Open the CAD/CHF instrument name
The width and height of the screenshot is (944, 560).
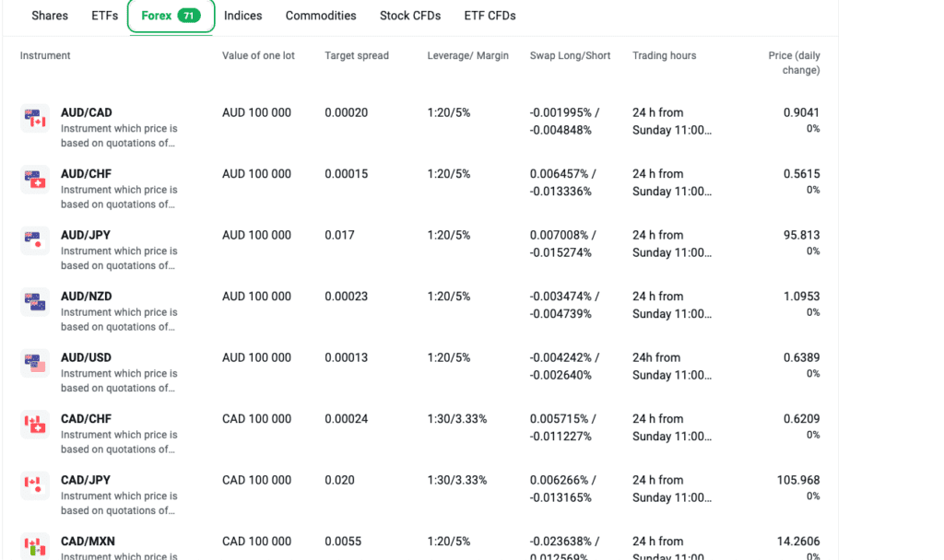86,419
